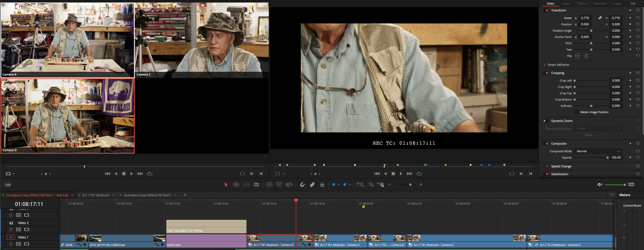Image resolution: width=644 pixels, height=250 pixels.
Task: Toggle timeline Snapping magnet icon
Action: pyautogui.click(x=302, y=185)
